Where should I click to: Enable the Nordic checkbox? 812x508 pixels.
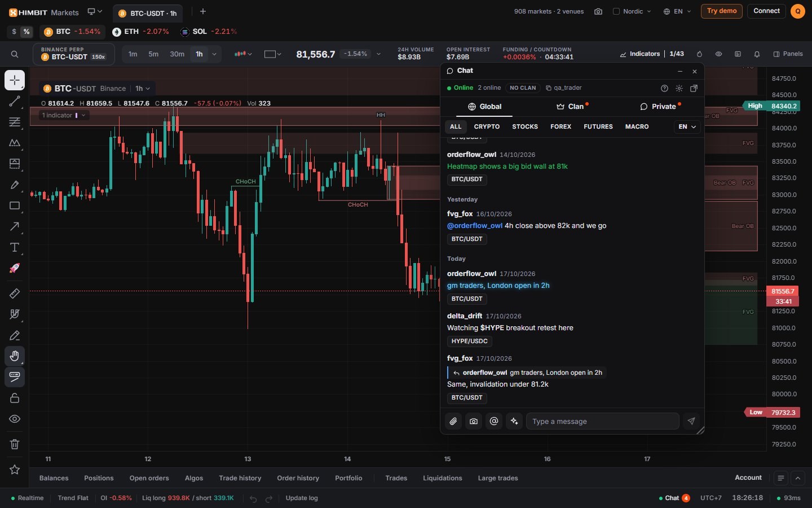coord(616,11)
